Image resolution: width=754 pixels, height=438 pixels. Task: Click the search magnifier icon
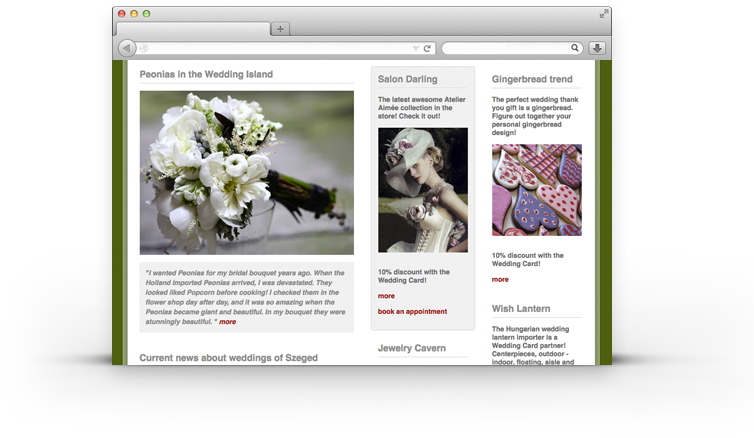pos(575,48)
